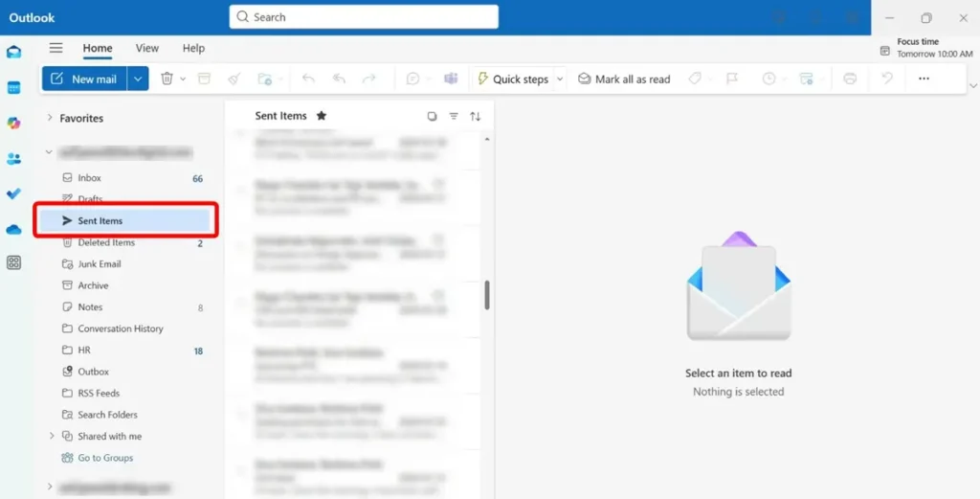This screenshot has height=499, width=980.
Task: Open the Teams icon in the toolbar
Action: pos(451,79)
